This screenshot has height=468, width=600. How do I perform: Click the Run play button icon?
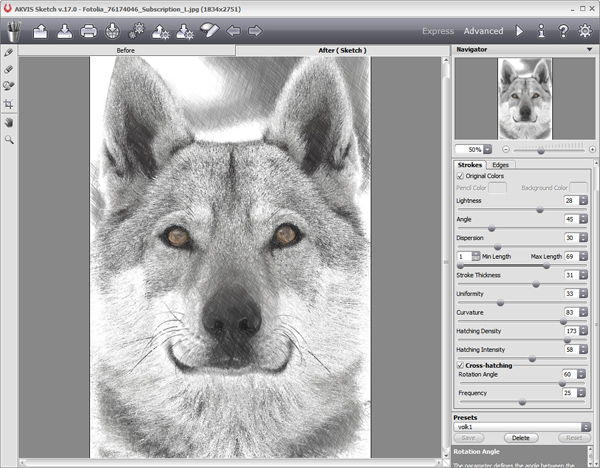(x=520, y=31)
